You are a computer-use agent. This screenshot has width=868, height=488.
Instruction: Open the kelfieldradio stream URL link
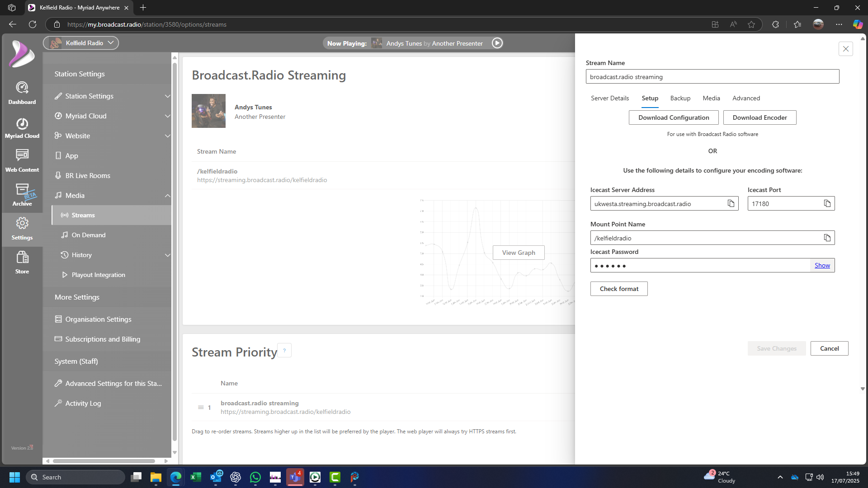point(262,180)
